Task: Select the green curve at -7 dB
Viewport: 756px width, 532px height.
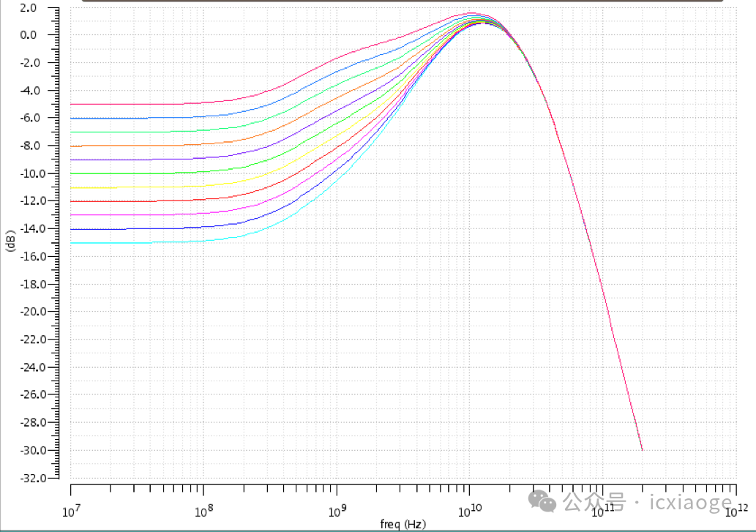Action: click(x=146, y=132)
